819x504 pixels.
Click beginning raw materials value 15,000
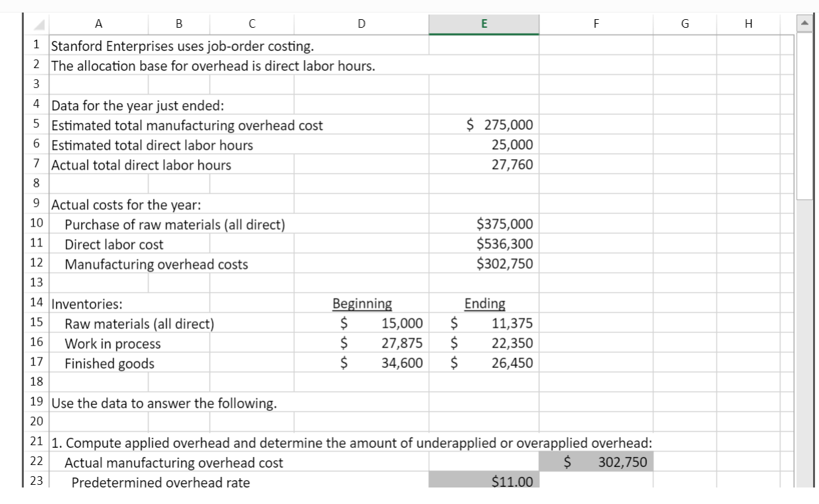pos(362,324)
